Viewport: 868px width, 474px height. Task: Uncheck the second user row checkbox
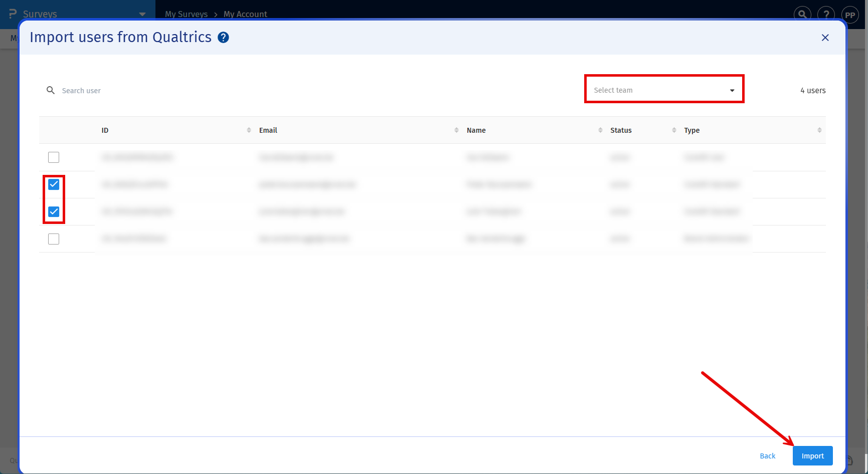click(x=54, y=184)
